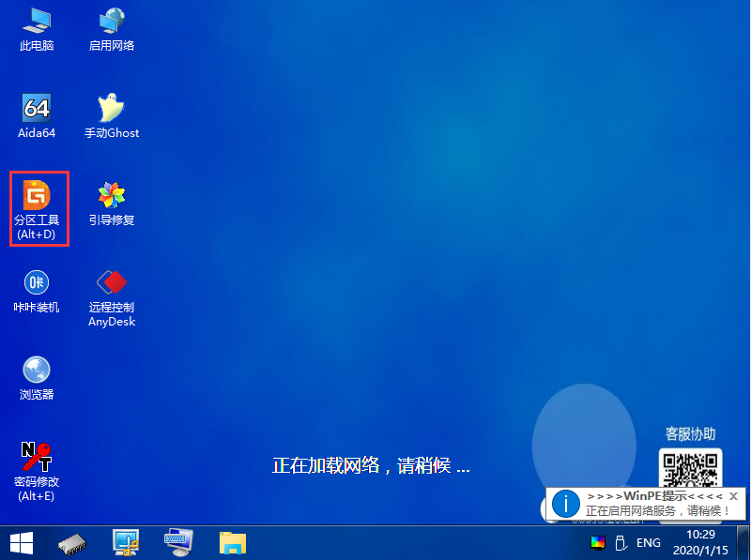This screenshot has width=751, height=560.
Task: Open File Explorer from the taskbar
Action: tap(233, 543)
